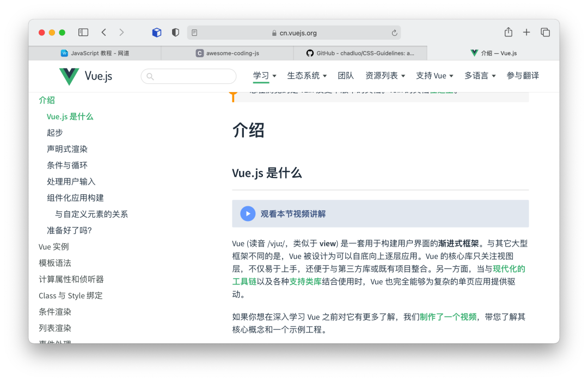
Task: Open Class 与 Style 绑定 page
Action: [x=70, y=296]
